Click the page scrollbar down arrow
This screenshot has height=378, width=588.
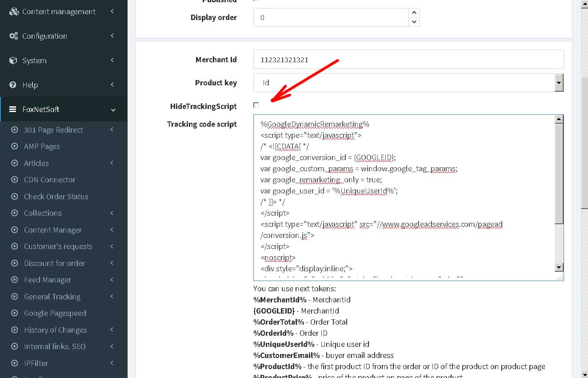[x=584, y=374]
